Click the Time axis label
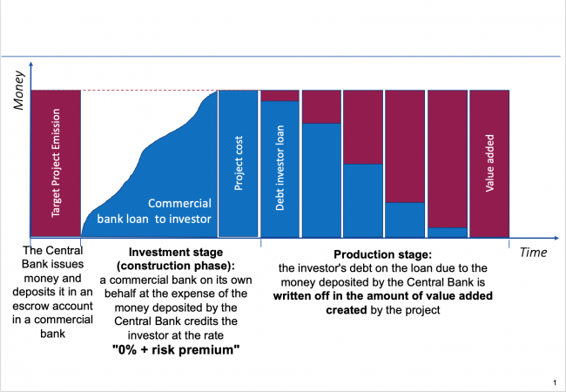Image resolution: width=566 pixels, height=392 pixels. tap(533, 252)
